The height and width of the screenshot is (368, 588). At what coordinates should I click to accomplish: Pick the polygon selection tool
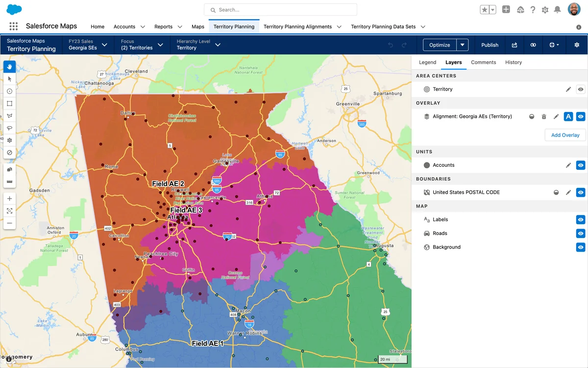coord(10,116)
